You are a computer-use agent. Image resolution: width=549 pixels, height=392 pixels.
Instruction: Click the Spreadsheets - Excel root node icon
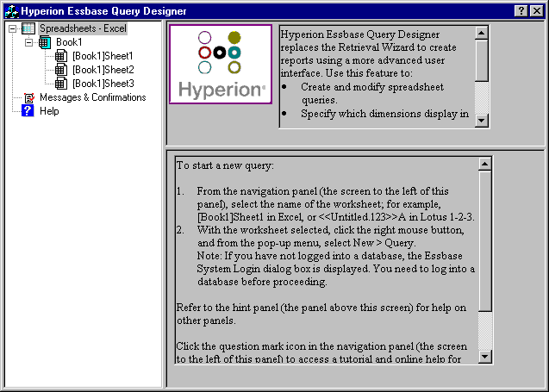pos(28,28)
